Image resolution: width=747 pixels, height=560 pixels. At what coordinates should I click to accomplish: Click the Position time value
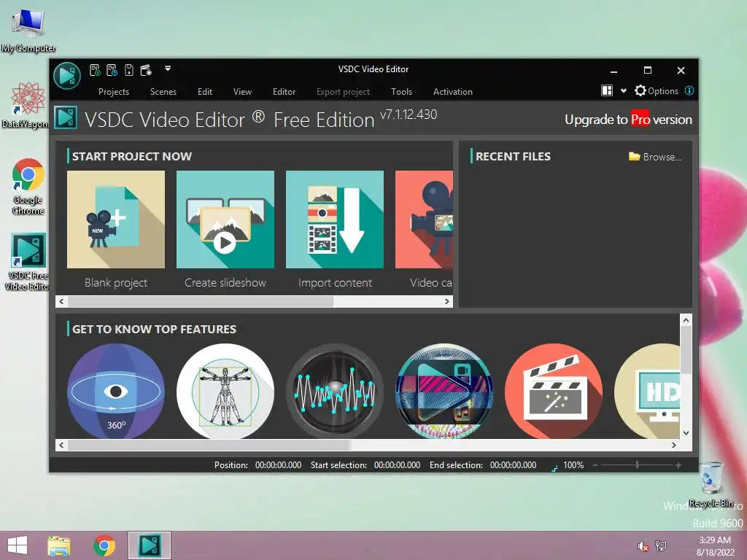(278, 464)
